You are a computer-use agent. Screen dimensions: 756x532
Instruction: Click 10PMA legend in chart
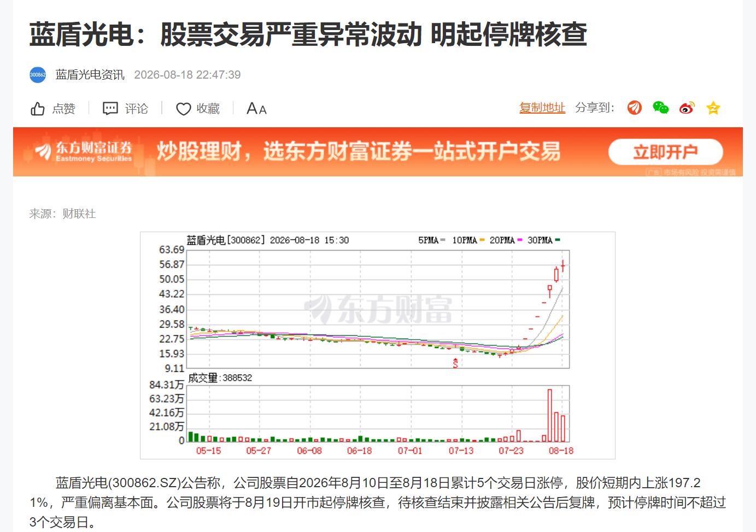point(468,240)
